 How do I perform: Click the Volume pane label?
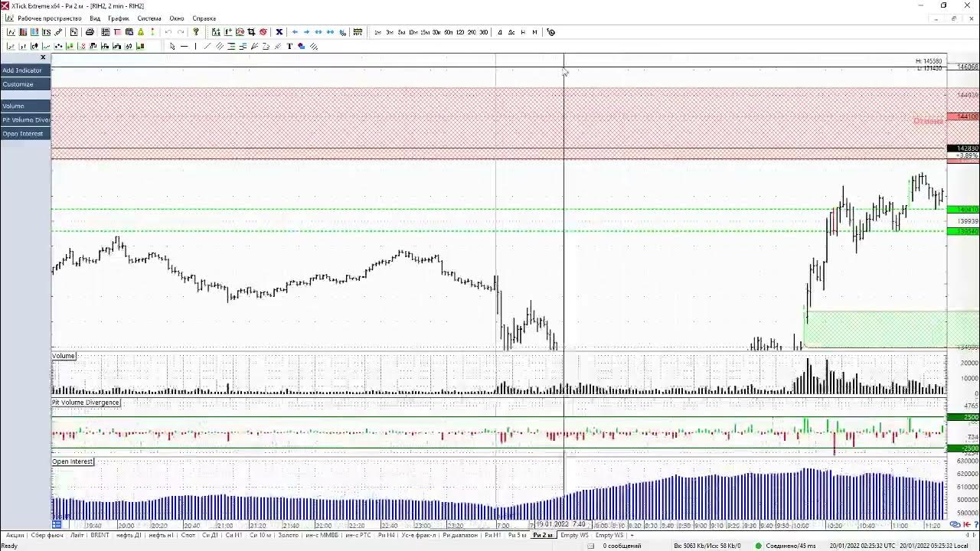click(x=64, y=356)
